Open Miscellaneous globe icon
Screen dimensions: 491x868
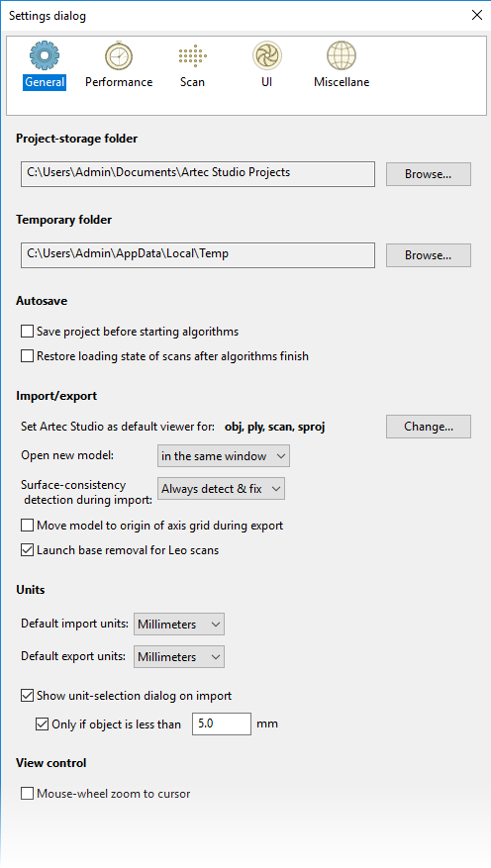coord(342,55)
